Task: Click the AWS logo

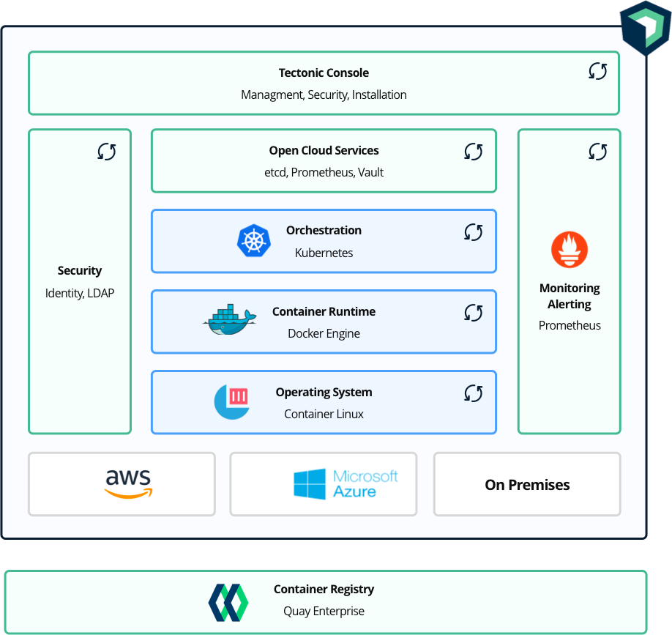Action: pos(129,484)
